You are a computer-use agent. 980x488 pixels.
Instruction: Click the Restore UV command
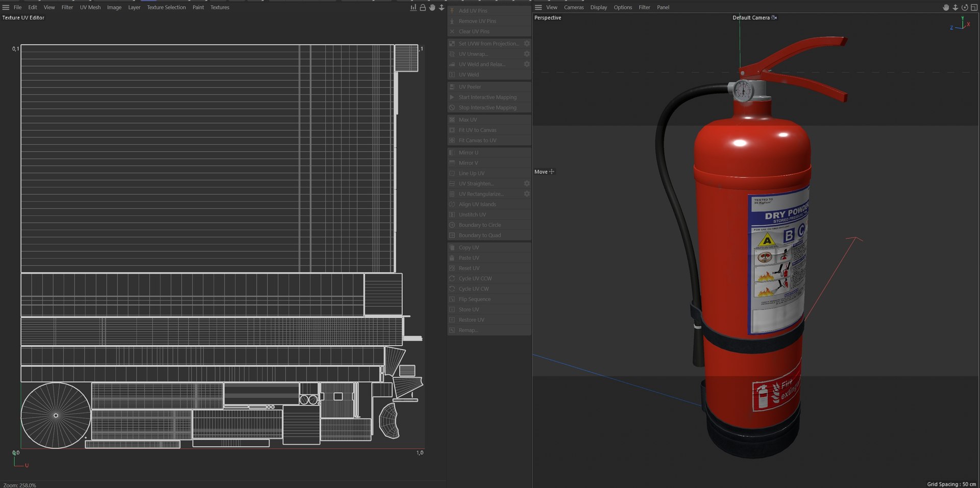[x=489, y=320]
